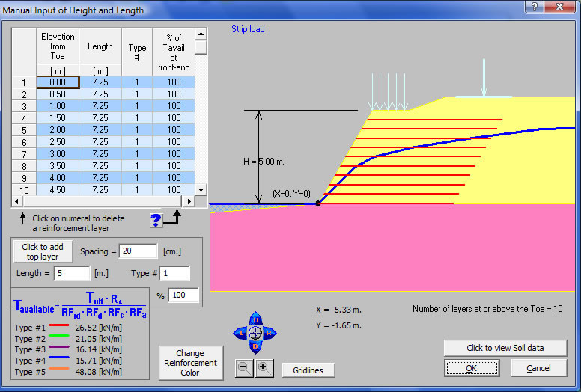Viewport: 581px width, 392px height.
Task: Click the pan Down arrow on navigation pad
Action: coord(256,346)
